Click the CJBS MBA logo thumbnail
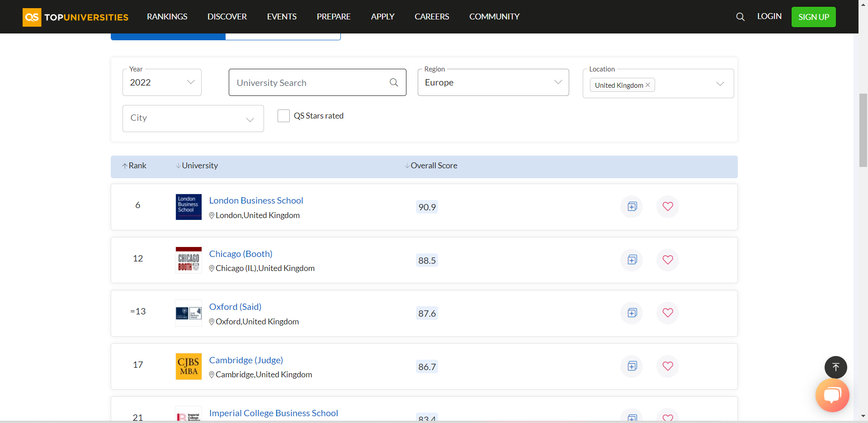The image size is (868, 423). click(x=189, y=366)
